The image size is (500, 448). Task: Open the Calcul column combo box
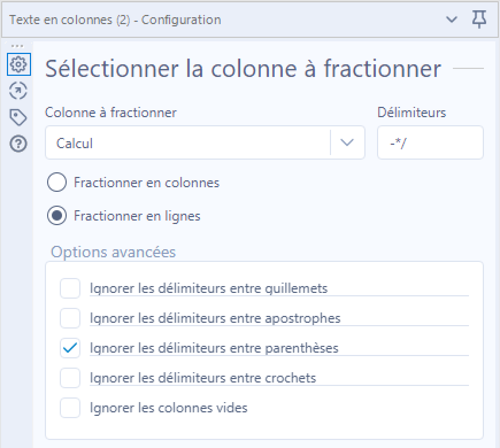tap(205, 142)
